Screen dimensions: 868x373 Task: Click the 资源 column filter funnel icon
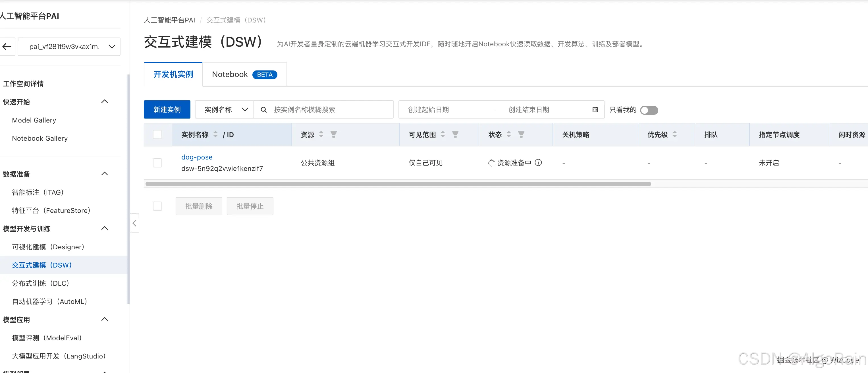point(334,134)
